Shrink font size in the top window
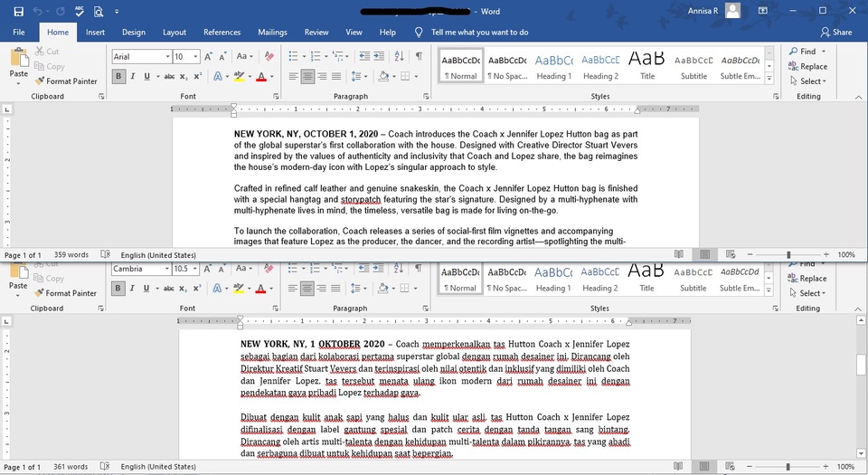Viewport: 868px width, 475px height. 222,56
